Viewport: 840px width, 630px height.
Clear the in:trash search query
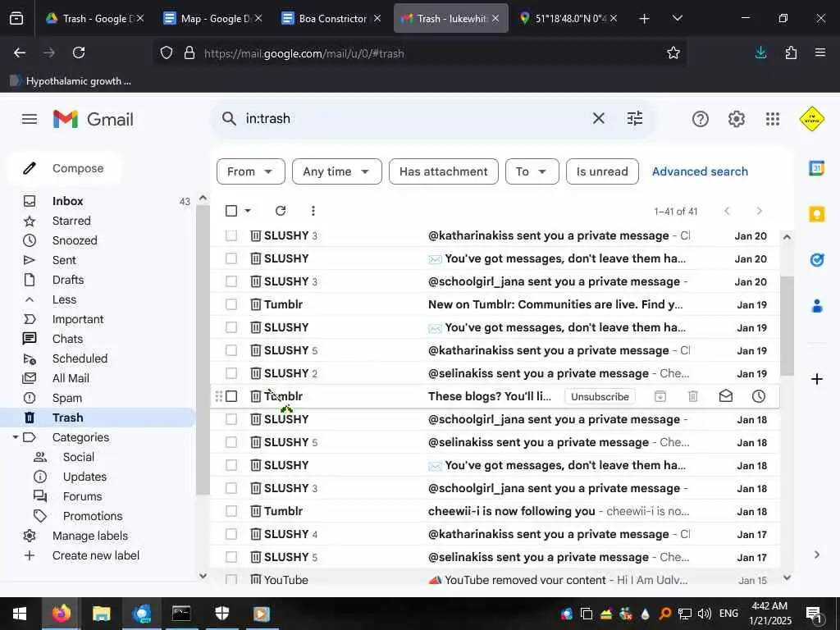point(598,118)
